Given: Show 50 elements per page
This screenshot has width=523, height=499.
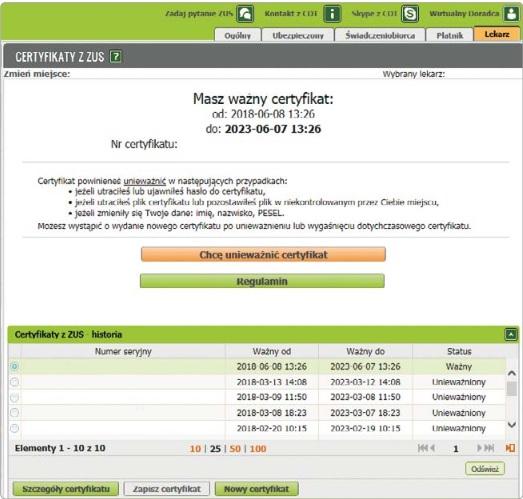Looking at the screenshot, I should click(235, 449).
